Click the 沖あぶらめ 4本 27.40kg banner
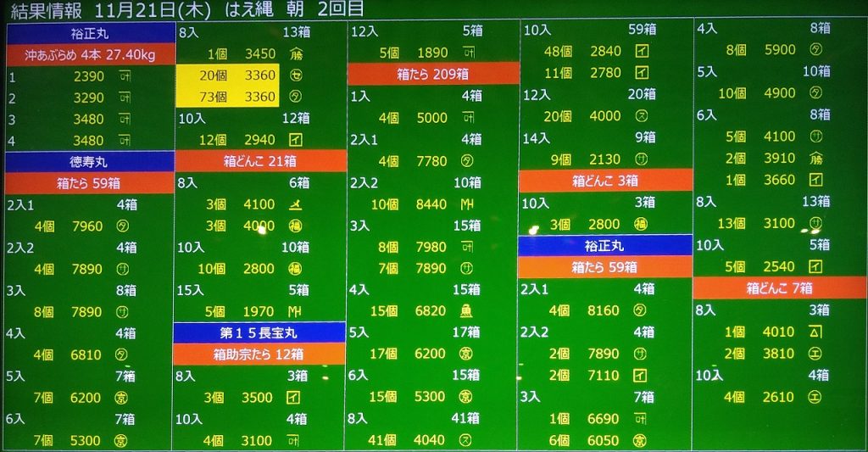This screenshot has width=868, height=452. [90, 55]
